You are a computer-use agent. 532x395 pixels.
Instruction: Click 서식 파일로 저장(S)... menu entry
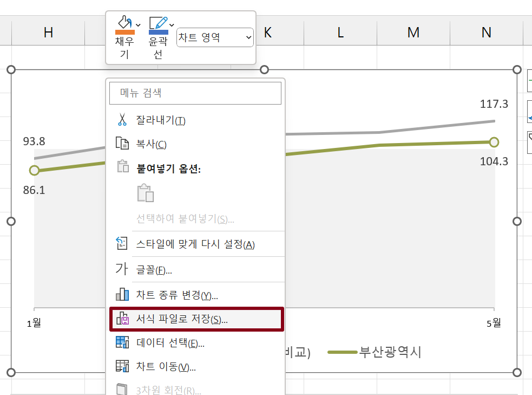197,319
